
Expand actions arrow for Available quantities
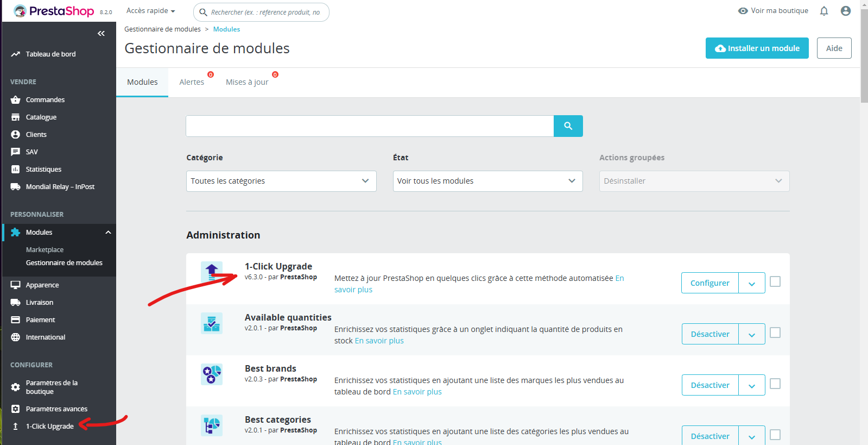pyautogui.click(x=752, y=334)
